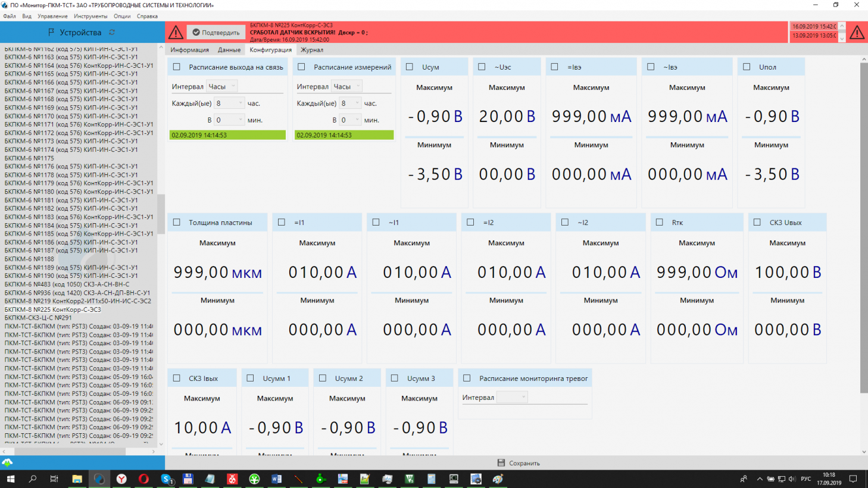Click the up arrow in alarm list
This screenshot has width=868, height=488.
[842, 26]
